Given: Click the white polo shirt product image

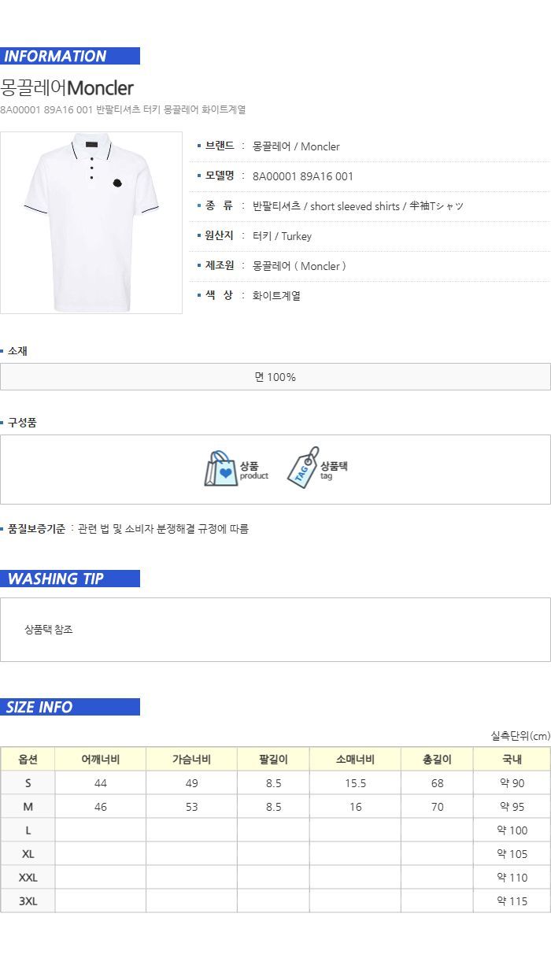Looking at the screenshot, I should (x=91, y=223).
